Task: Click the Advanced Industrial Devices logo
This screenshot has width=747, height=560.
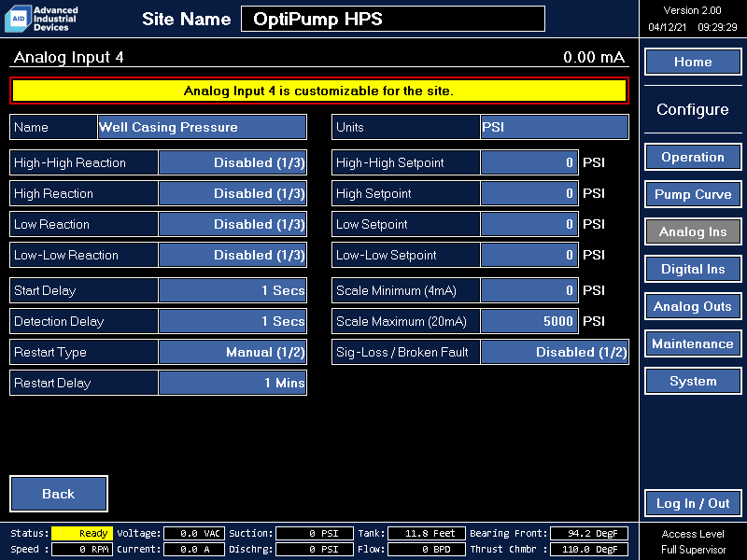Action: click(41, 19)
